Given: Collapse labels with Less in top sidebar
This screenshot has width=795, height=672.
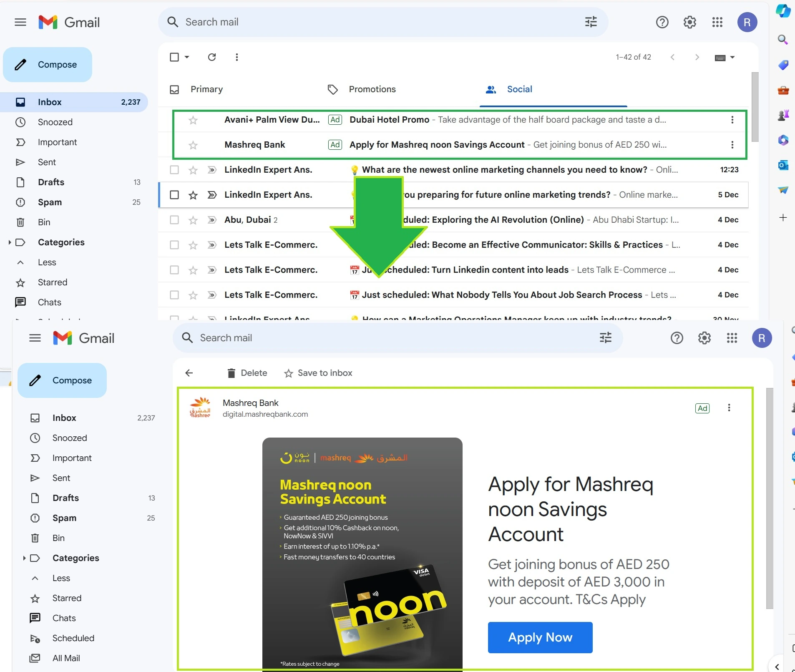Looking at the screenshot, I should [x=47, y=262].
